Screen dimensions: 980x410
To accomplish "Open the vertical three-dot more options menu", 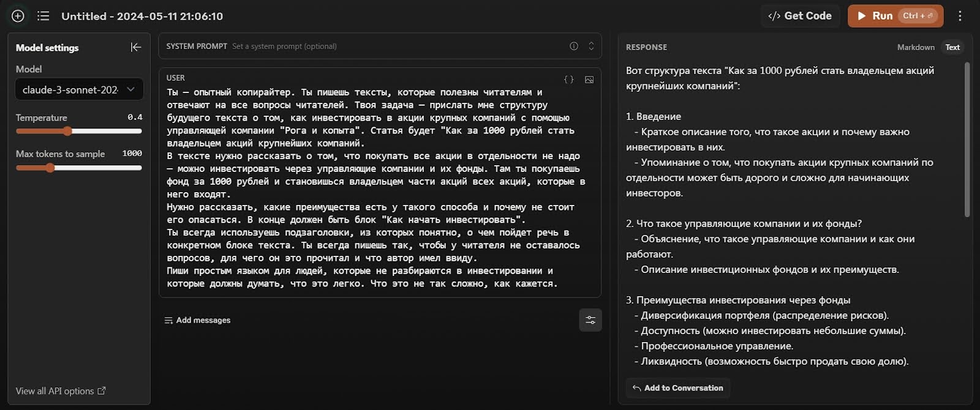I will (x=960, y=16).
